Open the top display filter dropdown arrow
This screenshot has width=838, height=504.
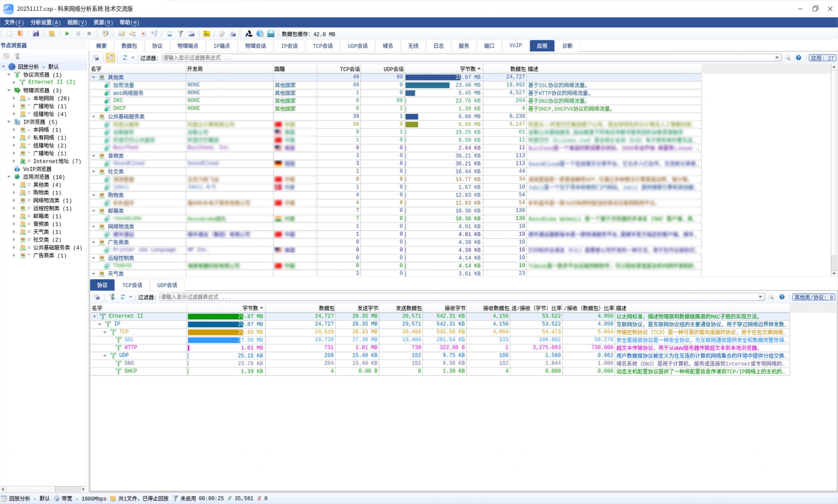pyautogui.click(x=777, y=58)
